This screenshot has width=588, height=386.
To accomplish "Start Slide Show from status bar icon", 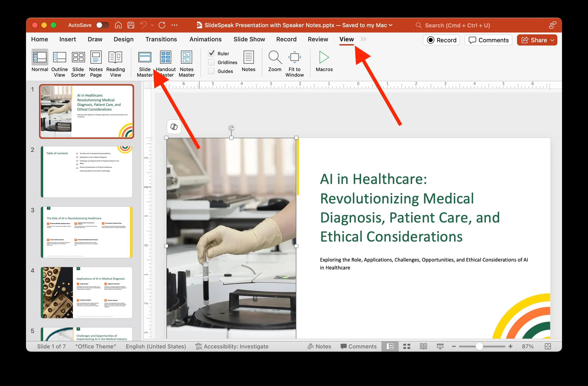I will [x=440, y=346].
